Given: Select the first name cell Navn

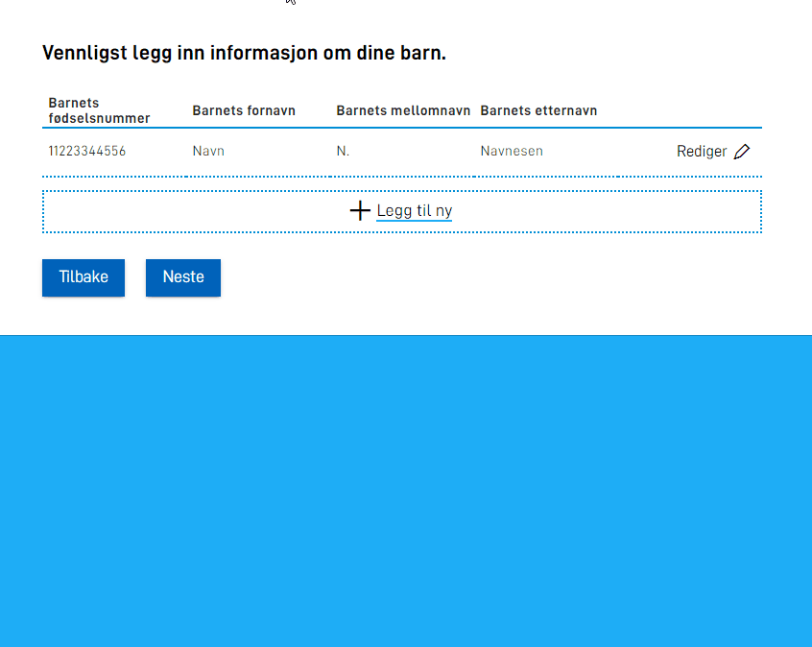Looking at the screenshot, I should [208, 152].
